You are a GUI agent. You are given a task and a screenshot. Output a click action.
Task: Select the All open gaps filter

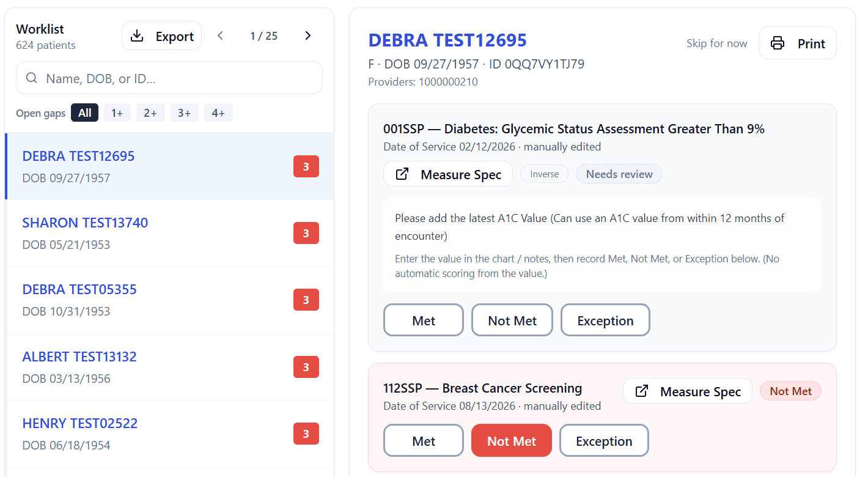click(84, 113)
